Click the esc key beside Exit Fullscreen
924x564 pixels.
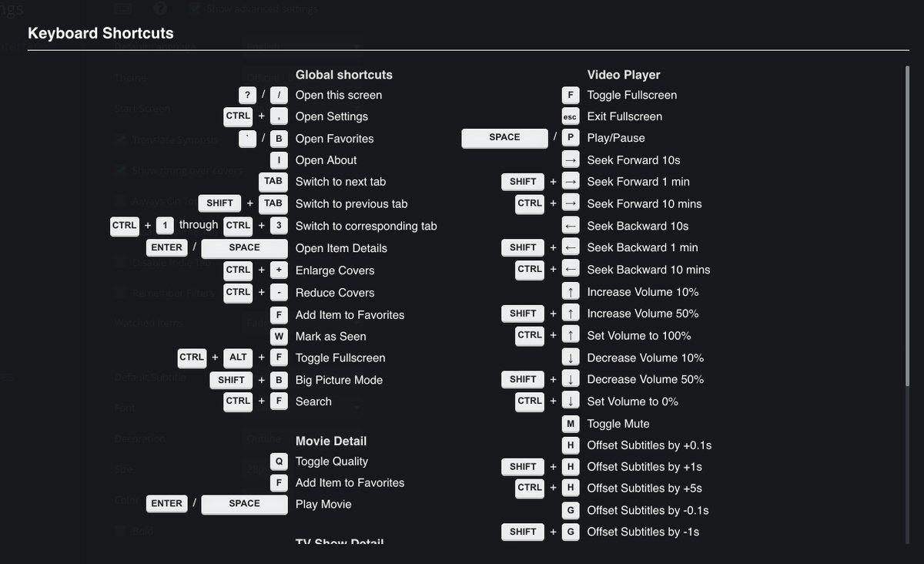570,116
